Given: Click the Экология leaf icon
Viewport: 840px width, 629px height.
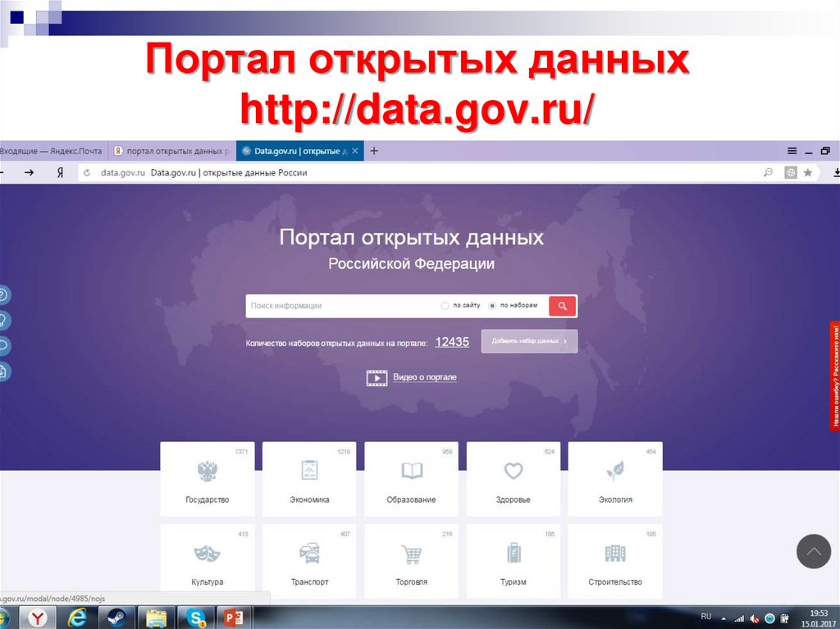Looking at the screenshot, I should click(x=615, y=471).
